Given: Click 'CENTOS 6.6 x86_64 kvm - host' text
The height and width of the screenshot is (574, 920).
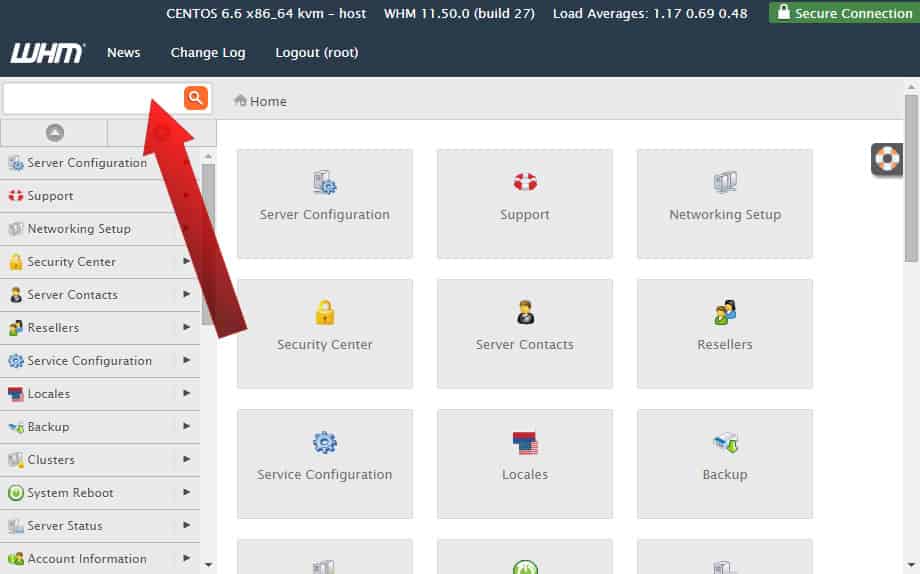Looking at the screenshot, I should pos(266,13).
